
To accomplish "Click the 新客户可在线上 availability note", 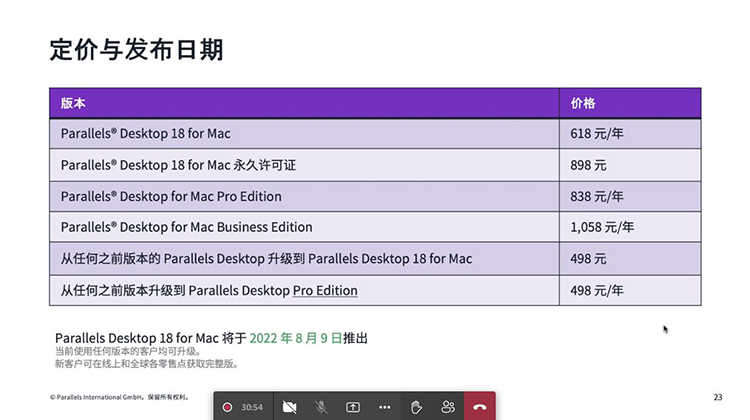I will pyautogui.click(x=147, y=364).
